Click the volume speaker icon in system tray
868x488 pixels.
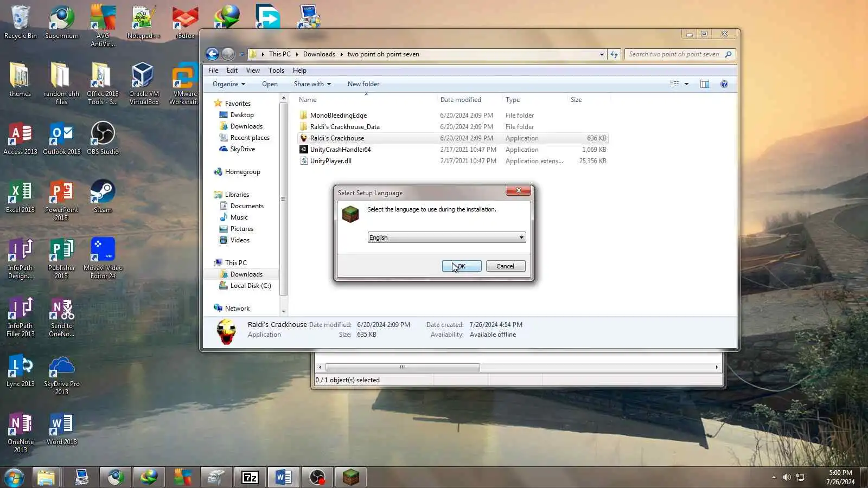pyautogui.click(x=787, y=477)
